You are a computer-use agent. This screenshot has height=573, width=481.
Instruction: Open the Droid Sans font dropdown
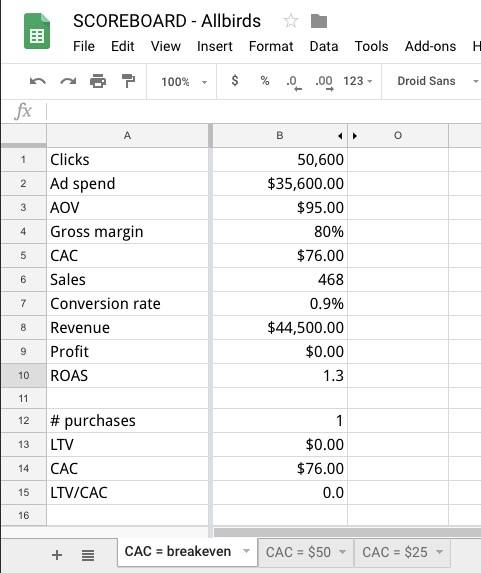point(437,81)
